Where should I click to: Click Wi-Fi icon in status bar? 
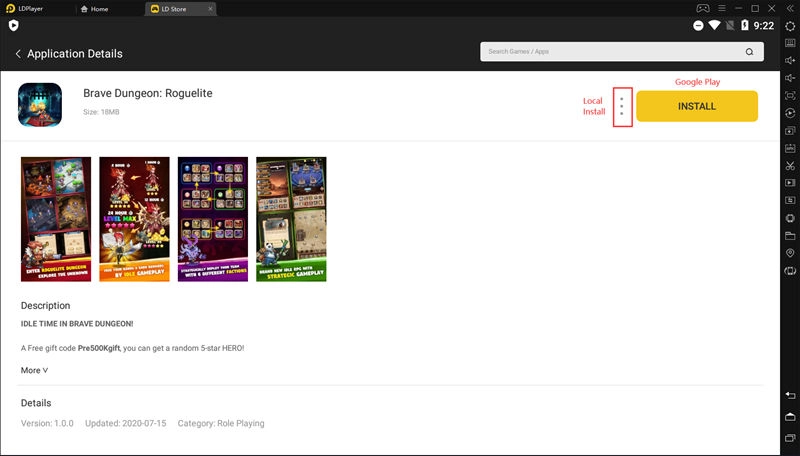pyautogui.click(x=714, y=25)
